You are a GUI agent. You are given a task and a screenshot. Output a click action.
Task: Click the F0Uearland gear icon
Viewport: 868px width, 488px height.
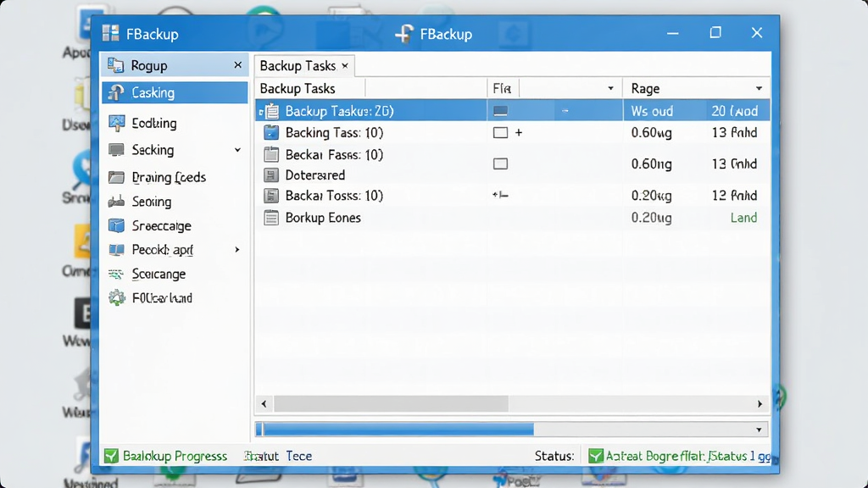point(116,297)
